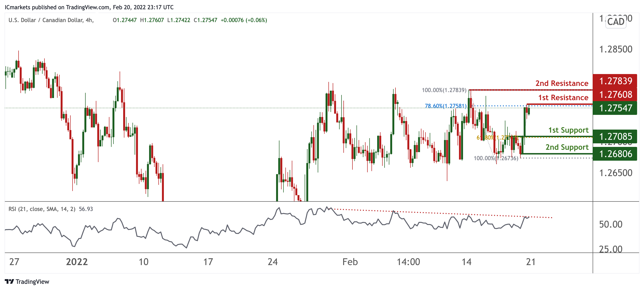The image size is (644, 290).
Task: Click the RSI indicator title text
Action: coord(42,209)
